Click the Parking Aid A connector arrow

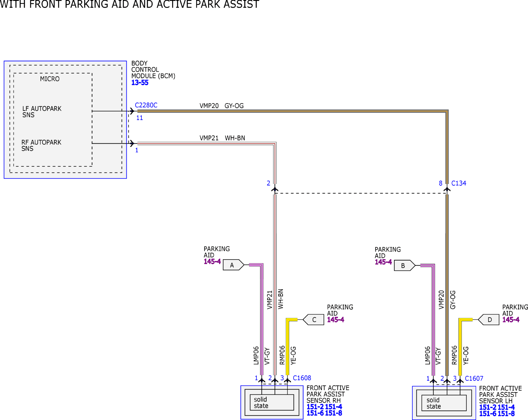coord(234,265)
